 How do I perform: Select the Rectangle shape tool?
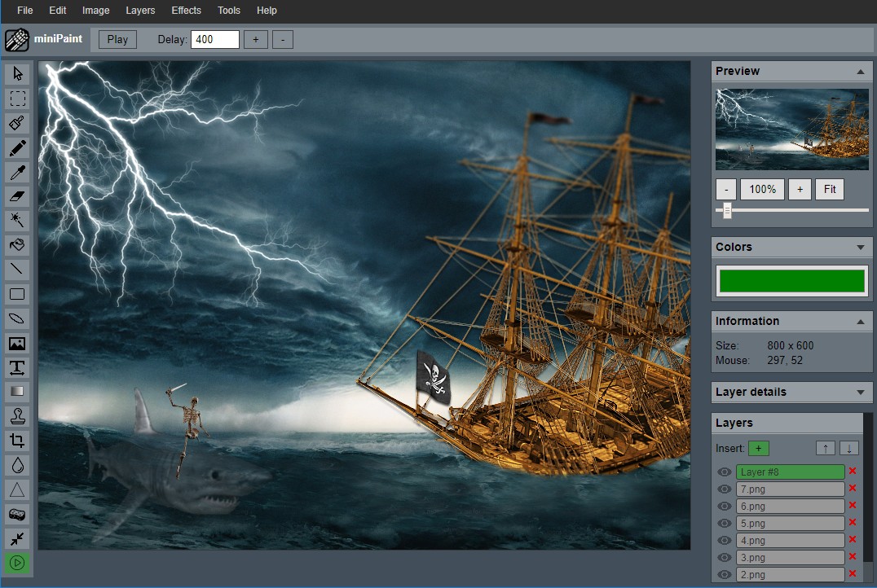coord(17,294)
